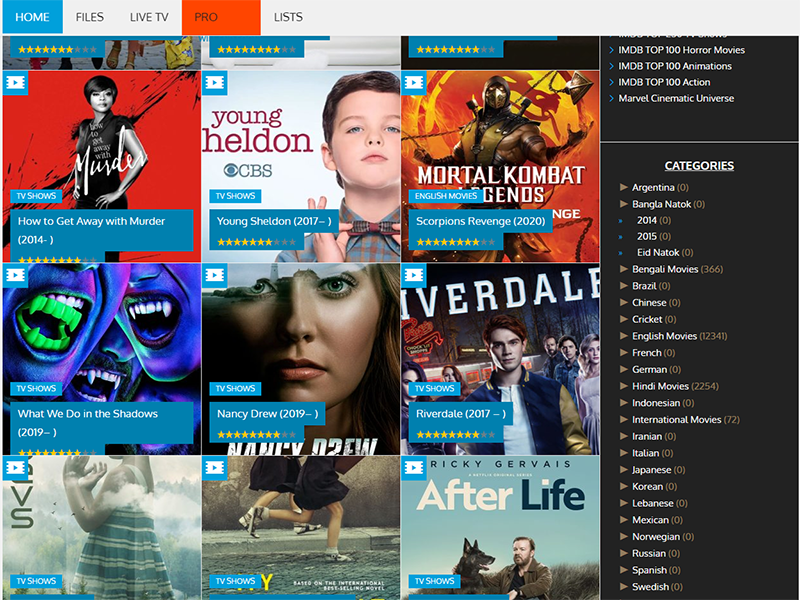Go to the Lists tab
This screenshot has height=600, width=800.
(x=288, y=17)
